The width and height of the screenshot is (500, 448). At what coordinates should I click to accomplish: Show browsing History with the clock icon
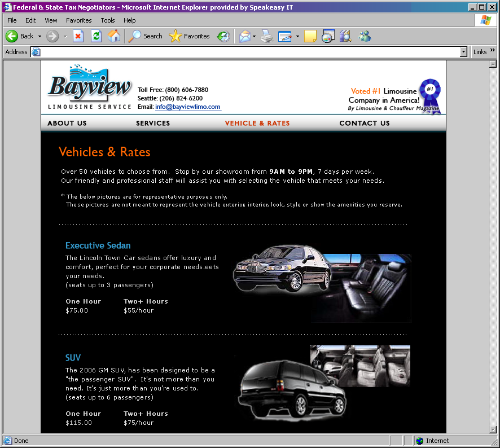click(x=223, y=36)
